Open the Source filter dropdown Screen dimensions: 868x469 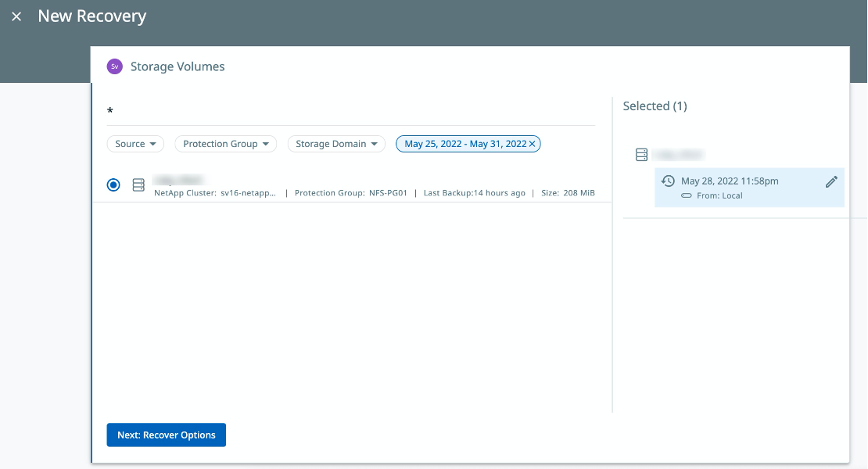[x=135, y=144]
